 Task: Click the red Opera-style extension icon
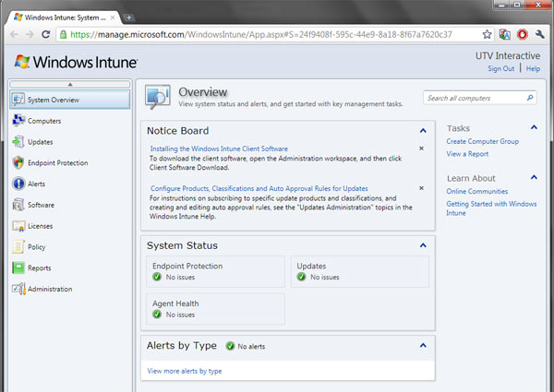click(x=523, y=34)
